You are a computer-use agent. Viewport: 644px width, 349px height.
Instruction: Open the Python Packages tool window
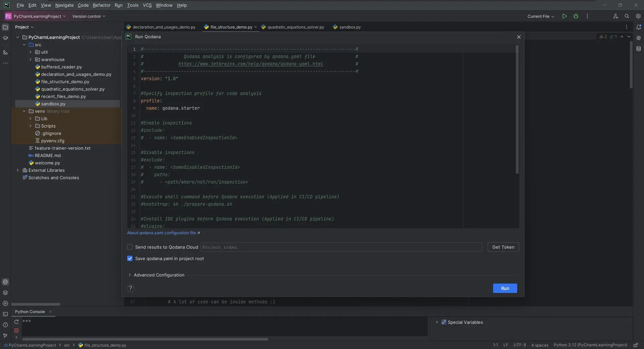point(5,293)
